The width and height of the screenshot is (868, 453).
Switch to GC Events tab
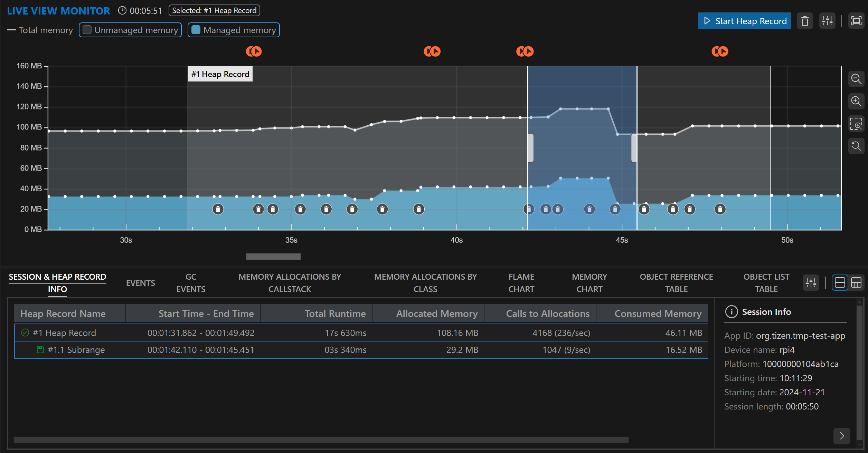[x=191, y=283]
